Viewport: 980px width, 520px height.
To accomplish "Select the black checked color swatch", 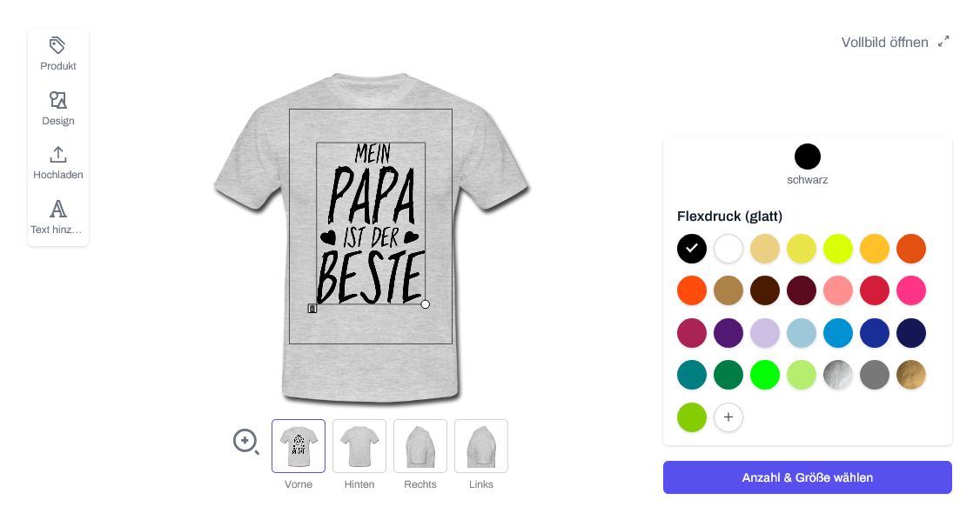I will (692, 249).
